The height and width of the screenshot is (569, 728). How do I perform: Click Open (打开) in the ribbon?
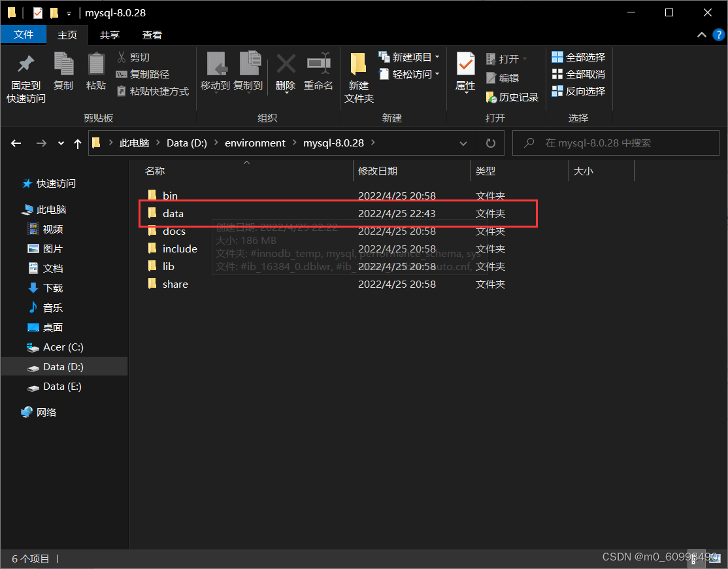pyautogui.click(x=506, y=59)
